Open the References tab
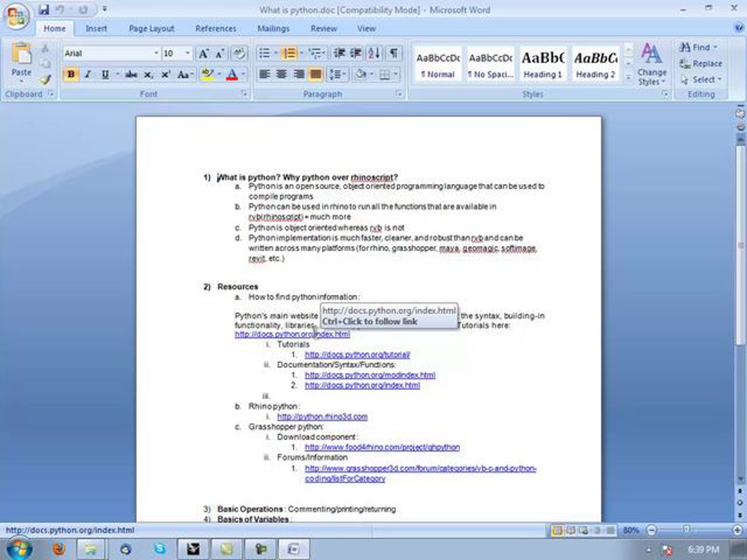The height and width of the screenshot is (560, 747). pyautogui.click(x=216, y=29)
